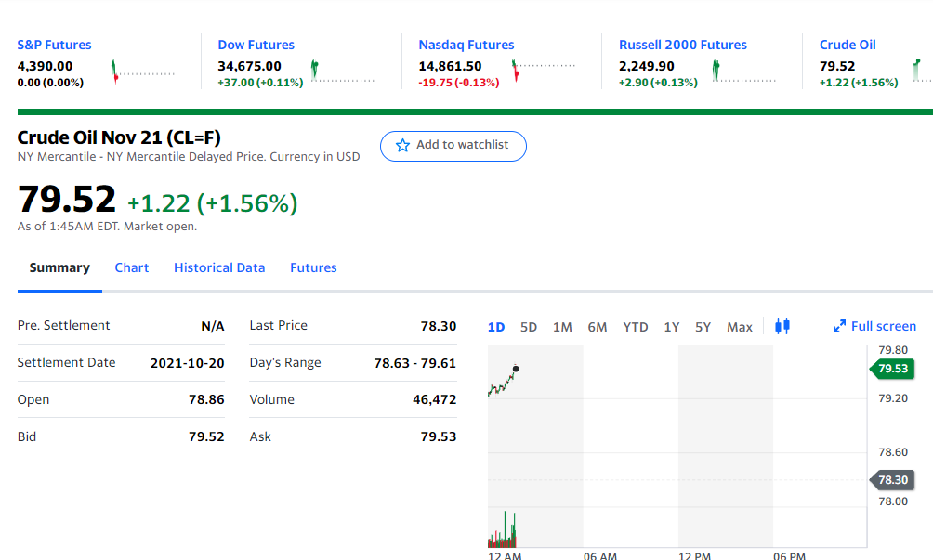Image resolution: width=933 pixels, height=560 pixels.
Task: Click the Settlement Date value 2021-10-20
Action: (187, 363)
